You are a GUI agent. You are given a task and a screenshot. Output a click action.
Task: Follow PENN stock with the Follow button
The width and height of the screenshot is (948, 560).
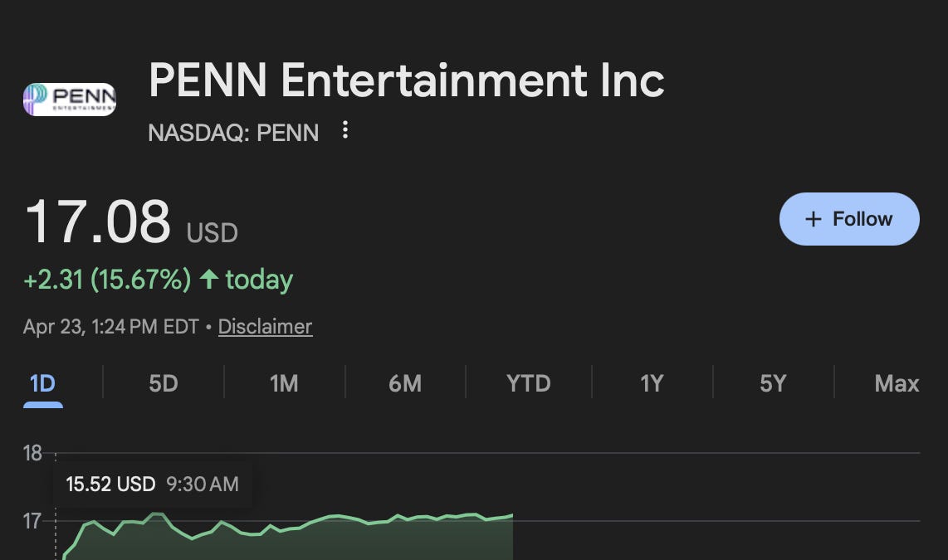point(848,218)
